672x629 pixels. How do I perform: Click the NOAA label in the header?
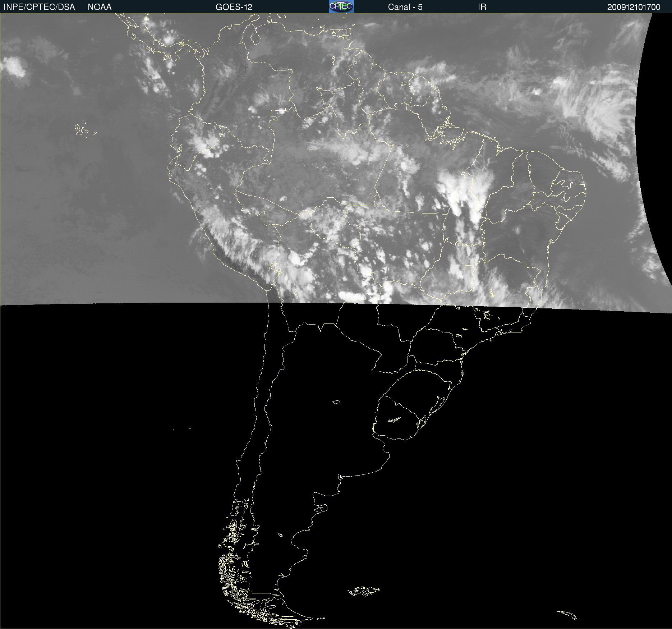[100, 7]
